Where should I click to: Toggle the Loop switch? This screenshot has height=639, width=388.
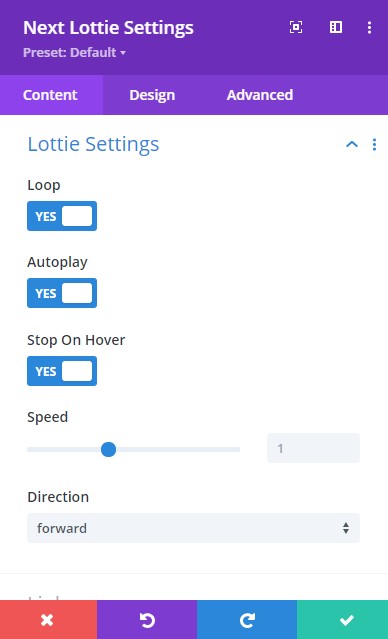point(62,216)
